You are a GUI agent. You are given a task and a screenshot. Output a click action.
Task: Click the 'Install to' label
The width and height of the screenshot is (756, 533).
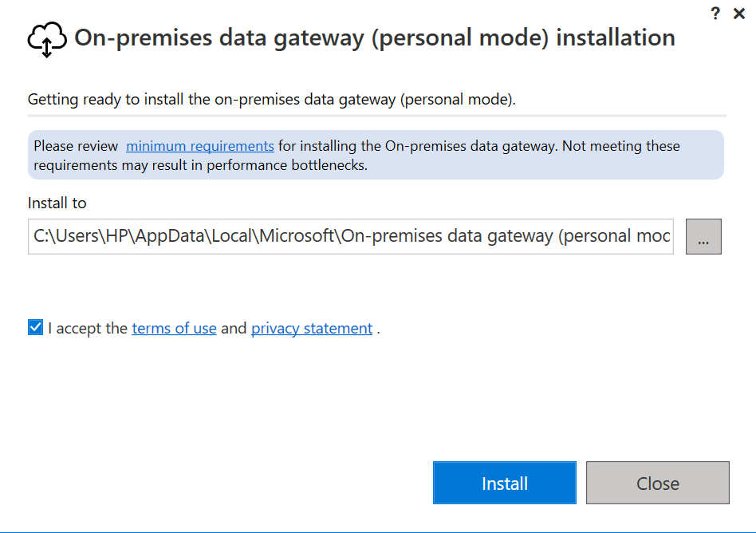(x=57, y=203)
